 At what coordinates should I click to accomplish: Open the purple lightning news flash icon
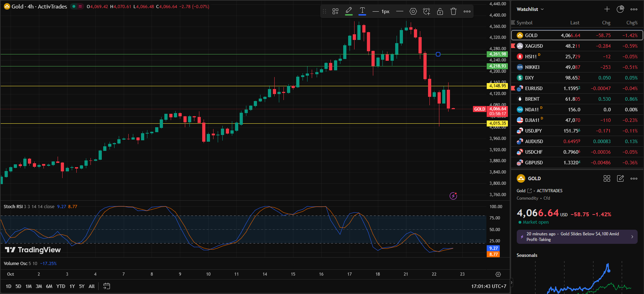(x=453, y=196)
